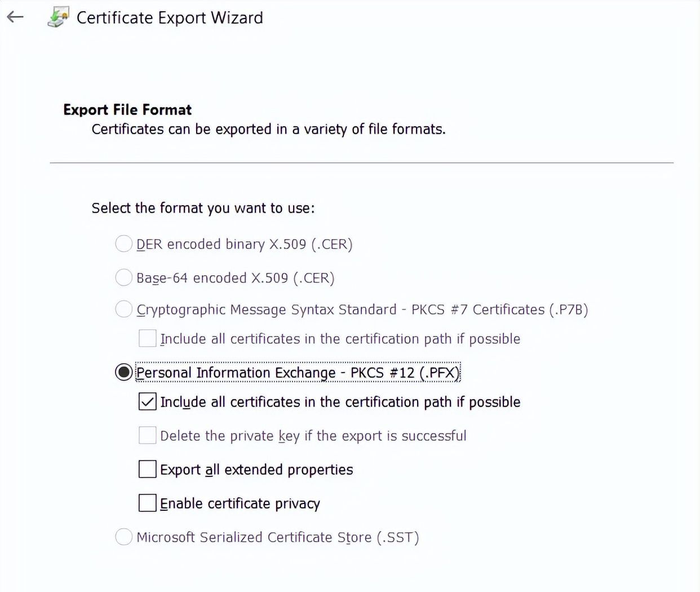Check Delete the private key checkbox
This screenshot has width=700, height=592.
click(x=147, y=435)
